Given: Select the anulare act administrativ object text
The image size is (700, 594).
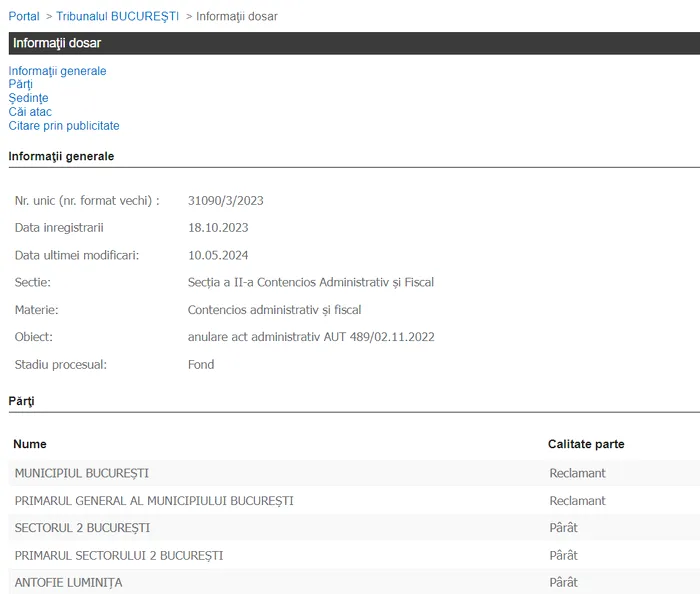Looking at the screenshot, I should coord(311,337).
